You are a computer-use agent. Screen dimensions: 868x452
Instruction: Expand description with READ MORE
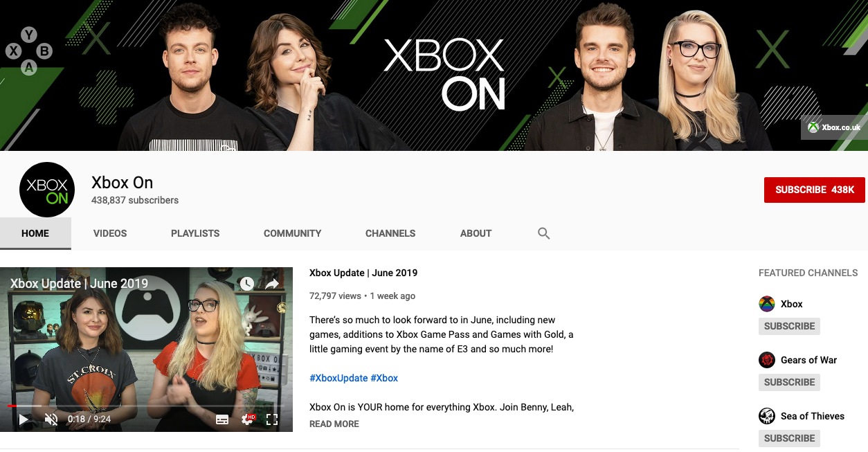coord(334,424)
